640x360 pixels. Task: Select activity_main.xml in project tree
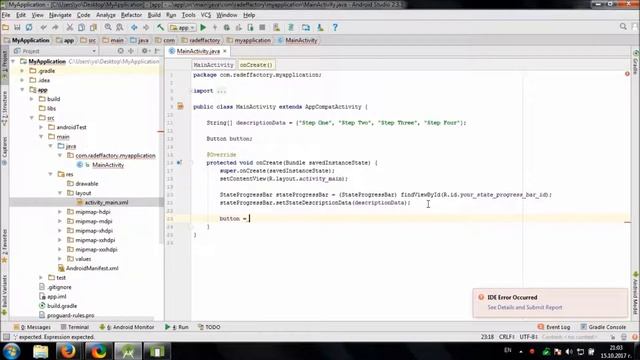coord(106,202)
